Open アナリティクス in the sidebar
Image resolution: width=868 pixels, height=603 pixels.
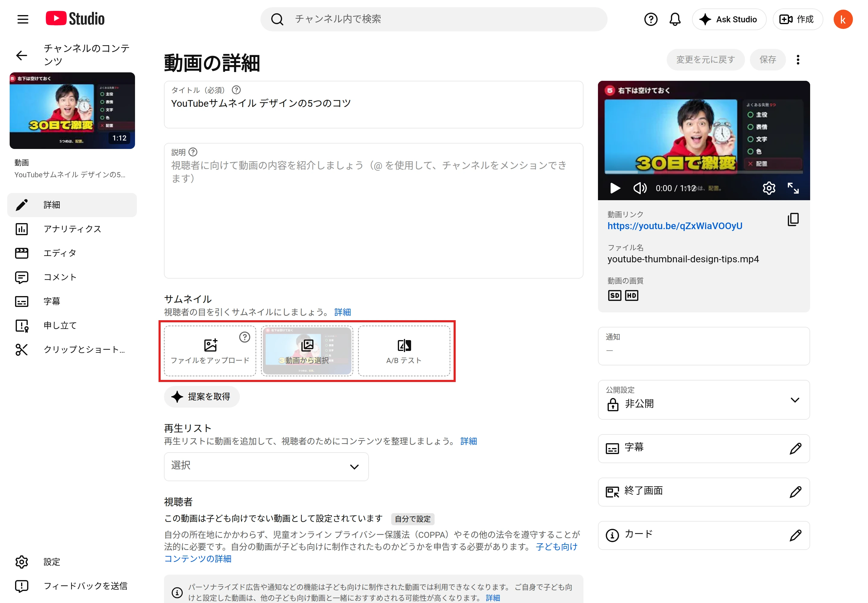pyautogui.click(x=72, y=229)
